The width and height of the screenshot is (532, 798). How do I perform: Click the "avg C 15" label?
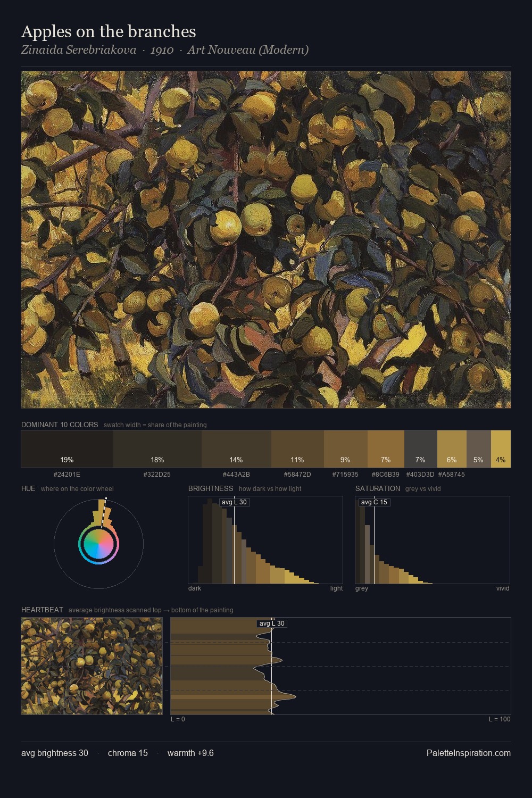click(x=374, y=502)
